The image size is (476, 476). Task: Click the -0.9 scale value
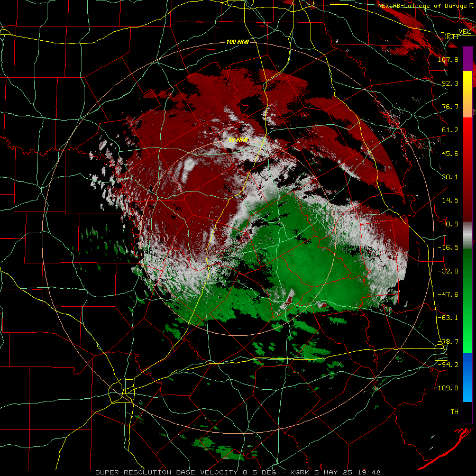pyautogui.click(x=450, y=224)
